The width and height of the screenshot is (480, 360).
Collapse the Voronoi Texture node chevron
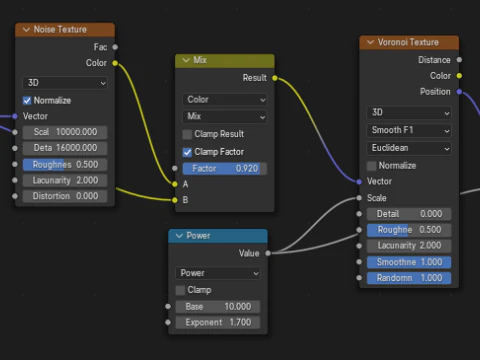(x=370, y=42)
